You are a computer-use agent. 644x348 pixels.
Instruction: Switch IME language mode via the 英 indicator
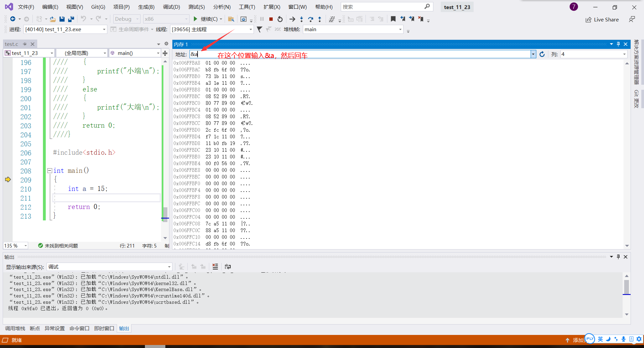point(600,339)
